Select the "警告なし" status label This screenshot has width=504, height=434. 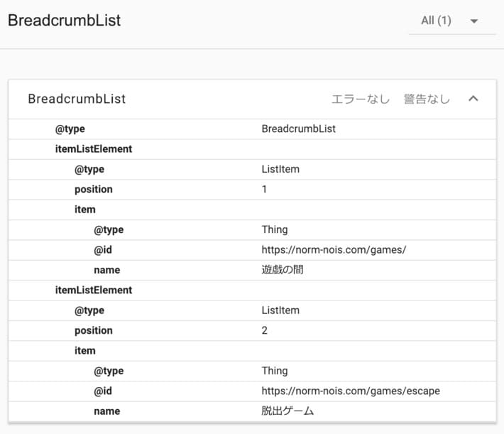click(x=427, y=99)
